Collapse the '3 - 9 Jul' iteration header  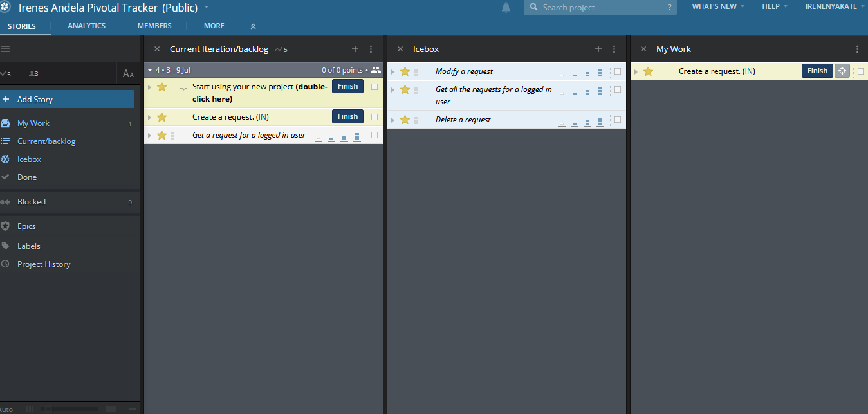[151, 69]
